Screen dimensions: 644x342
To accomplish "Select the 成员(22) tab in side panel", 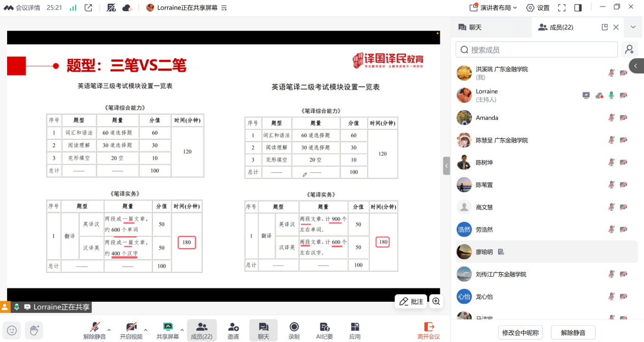I will 556,28.
